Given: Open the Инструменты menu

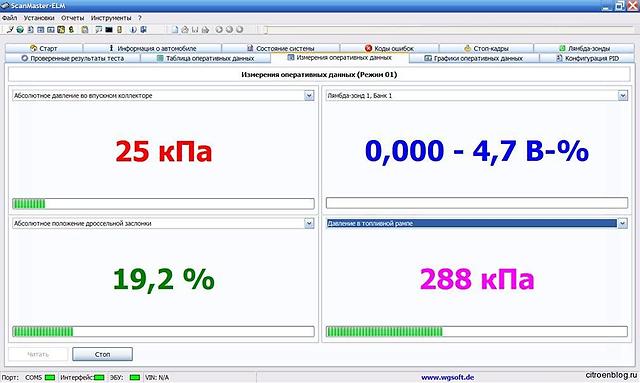Looking at the screenshot, I should [111, 18].
